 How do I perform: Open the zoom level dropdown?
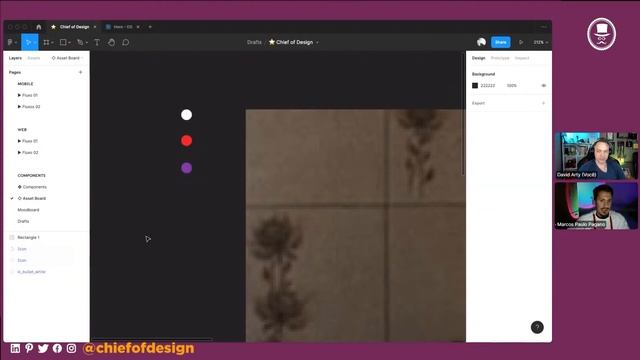540,42
